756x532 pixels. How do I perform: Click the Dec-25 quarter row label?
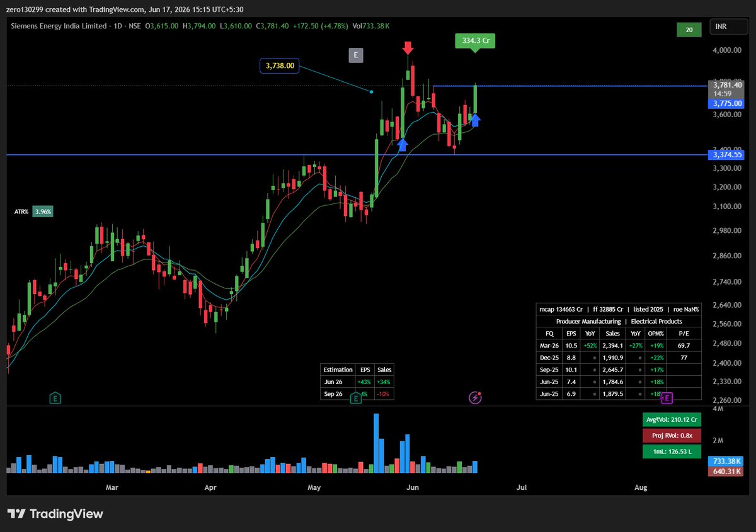coord(548,358)
